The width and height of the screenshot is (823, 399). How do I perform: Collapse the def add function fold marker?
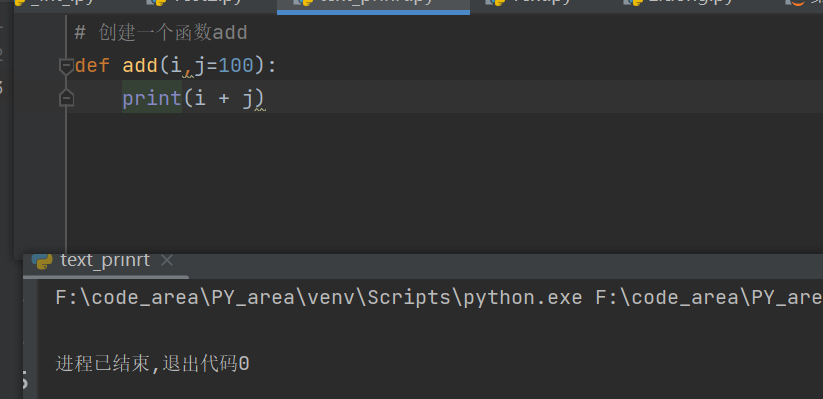point(66,67)
